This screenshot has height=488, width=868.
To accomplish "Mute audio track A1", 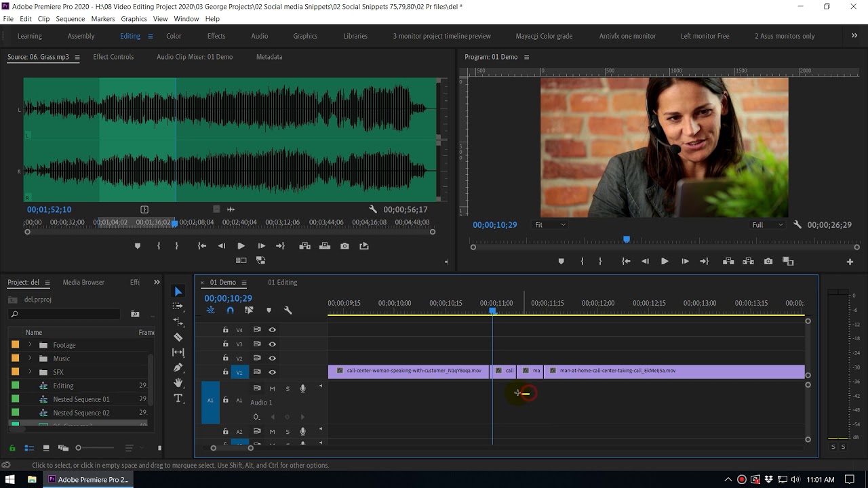I will coord(272,388).
